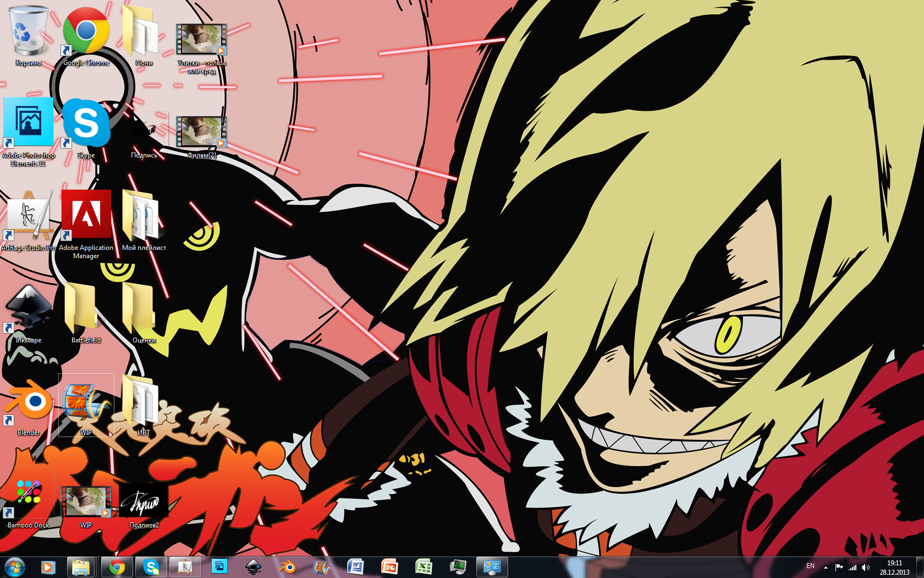Click the EN language indicator
Viewport: 924px width, 578px height.
(810, 566)
